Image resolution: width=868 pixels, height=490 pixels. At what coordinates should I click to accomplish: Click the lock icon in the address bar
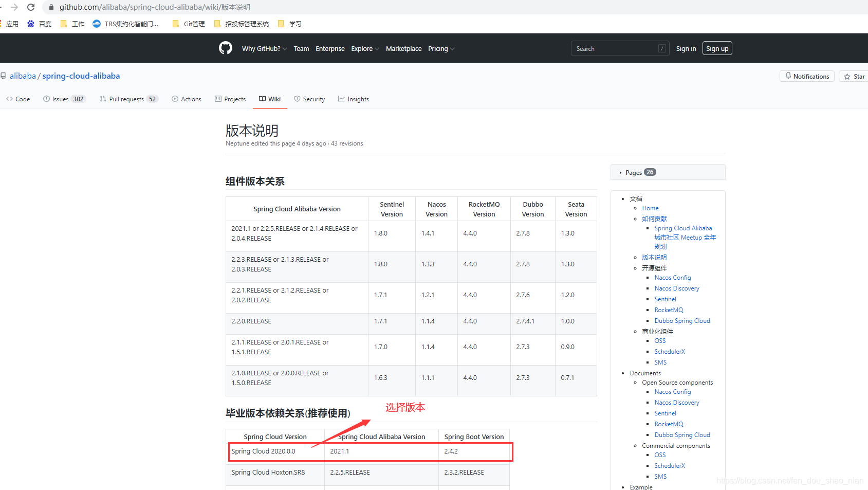pyautogui.click(x=51, y=7)
